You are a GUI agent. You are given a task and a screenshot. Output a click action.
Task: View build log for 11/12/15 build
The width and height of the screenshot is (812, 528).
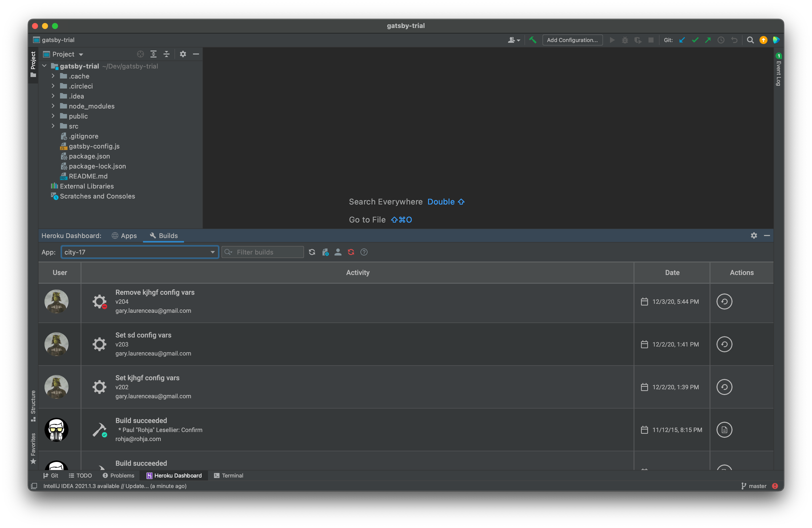(x=724, y=430)
